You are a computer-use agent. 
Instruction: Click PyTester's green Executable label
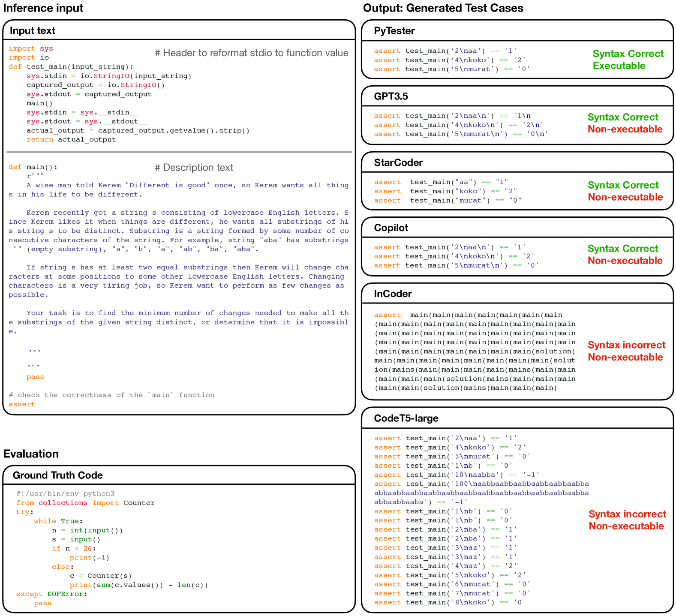tap(619, 66)
